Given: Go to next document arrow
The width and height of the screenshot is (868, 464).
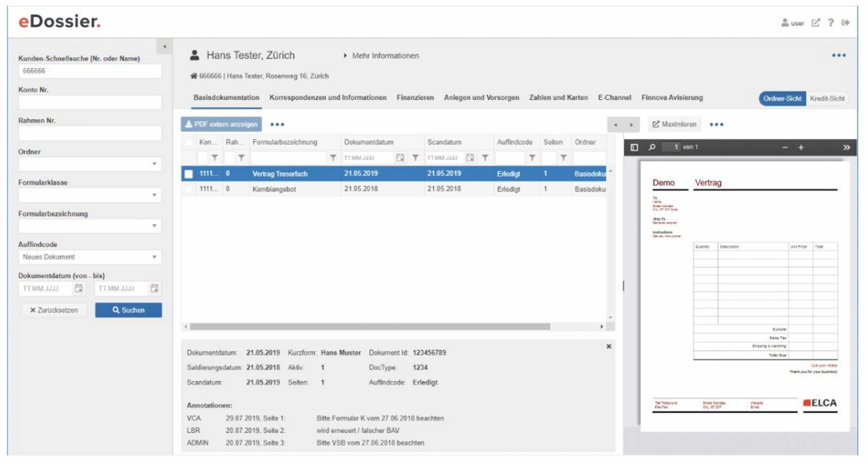Looking at the screenshot, I should pyautogui.click(x=631, y=125).
